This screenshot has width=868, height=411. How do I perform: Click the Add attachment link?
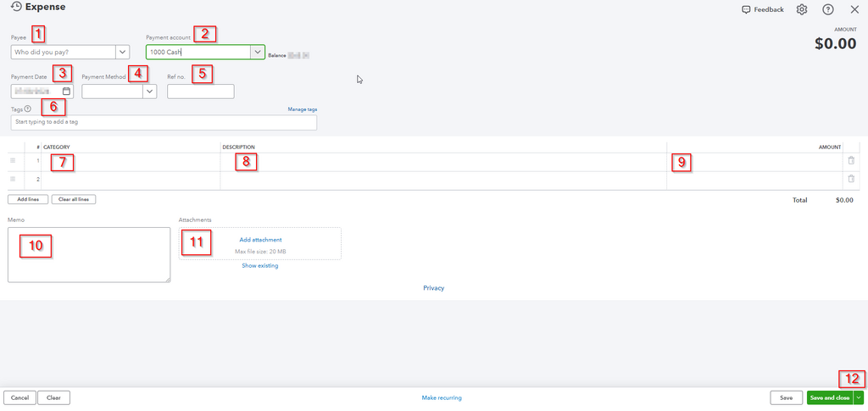point(260,240)
